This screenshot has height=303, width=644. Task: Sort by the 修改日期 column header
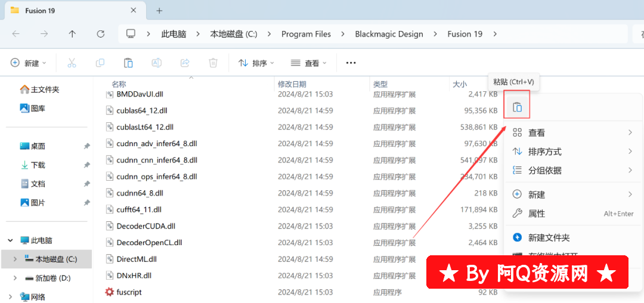292,84
